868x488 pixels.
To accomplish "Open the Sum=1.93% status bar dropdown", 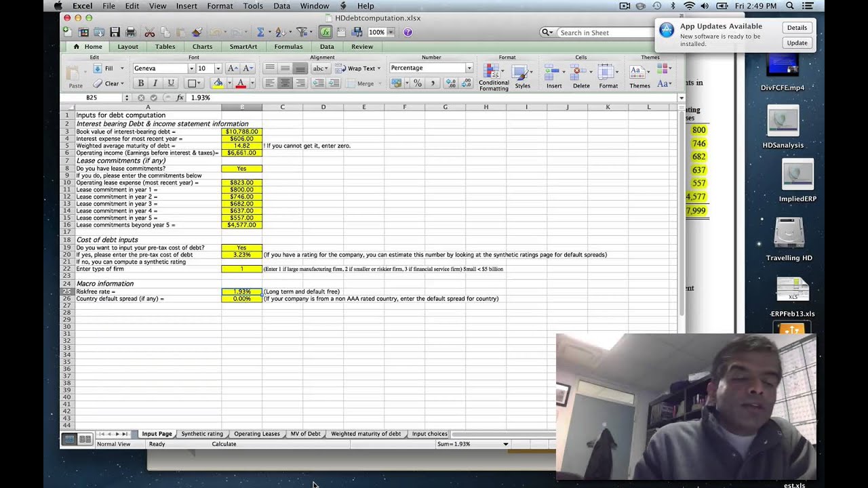I will (505, 444).
